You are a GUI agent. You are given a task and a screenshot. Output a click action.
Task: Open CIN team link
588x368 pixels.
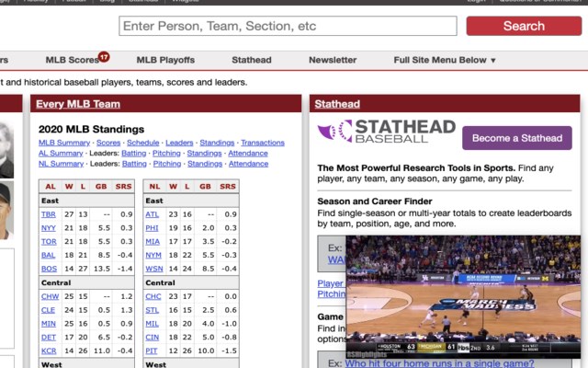click(x=153, y=338)
